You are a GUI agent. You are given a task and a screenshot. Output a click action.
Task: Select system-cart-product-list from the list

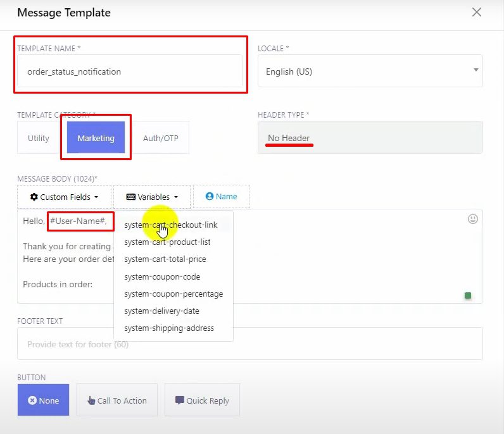pos(168,242)
